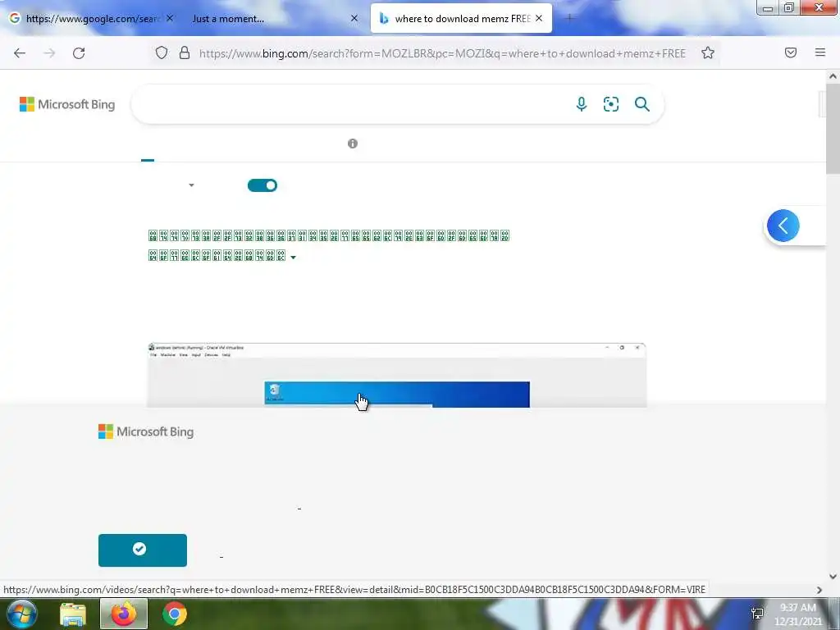This screenshot has height=630, width=840.
Task: Click the teal checkmark accept button
Action: point(143,550)
